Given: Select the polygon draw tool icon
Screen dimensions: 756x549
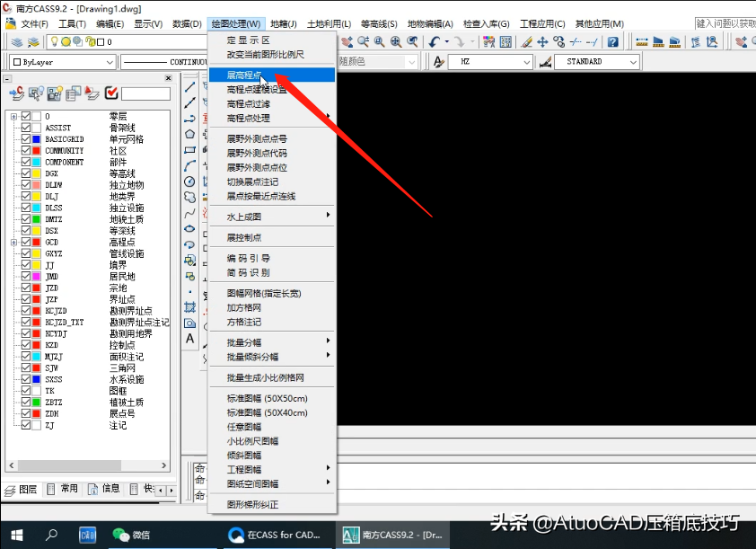Looking at the screenshot, I should pos(190,134).
